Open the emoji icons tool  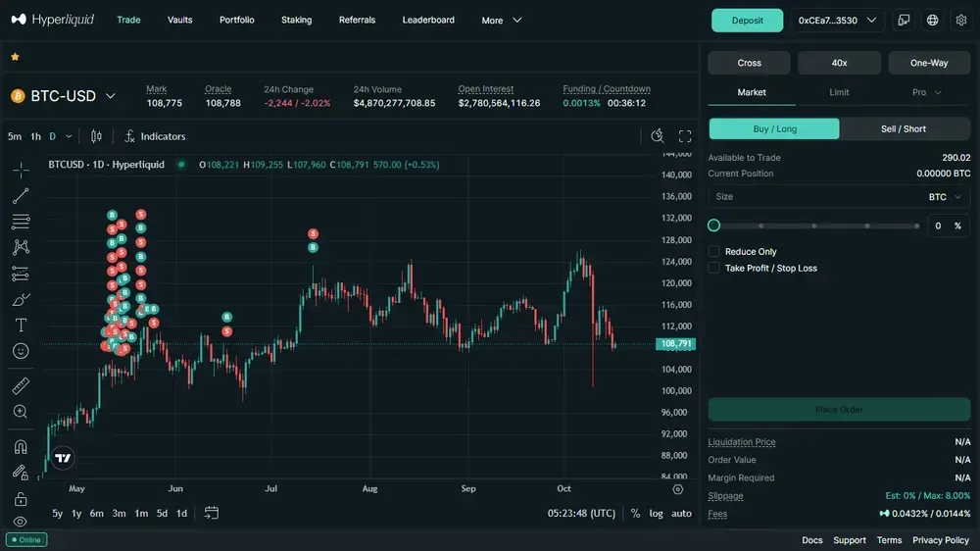point(21,351)
